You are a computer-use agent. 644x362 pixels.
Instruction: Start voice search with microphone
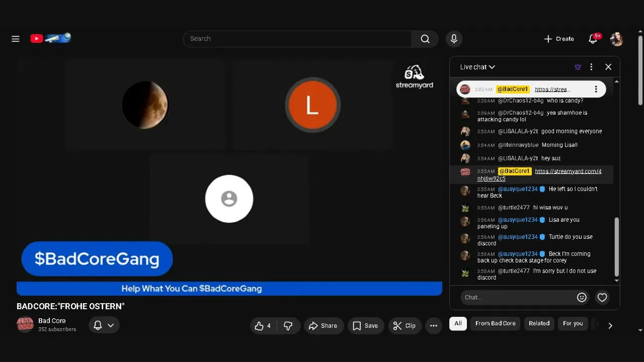454,39
